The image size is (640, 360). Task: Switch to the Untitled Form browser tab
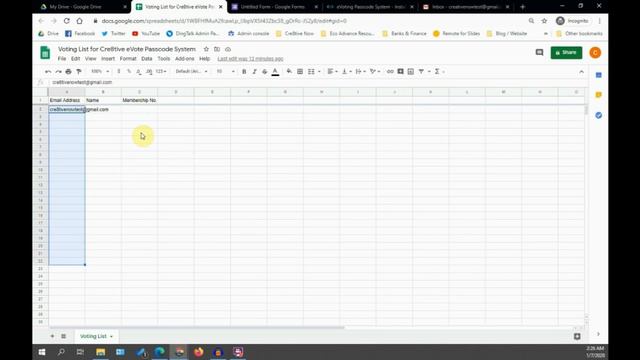pos(273,7)
